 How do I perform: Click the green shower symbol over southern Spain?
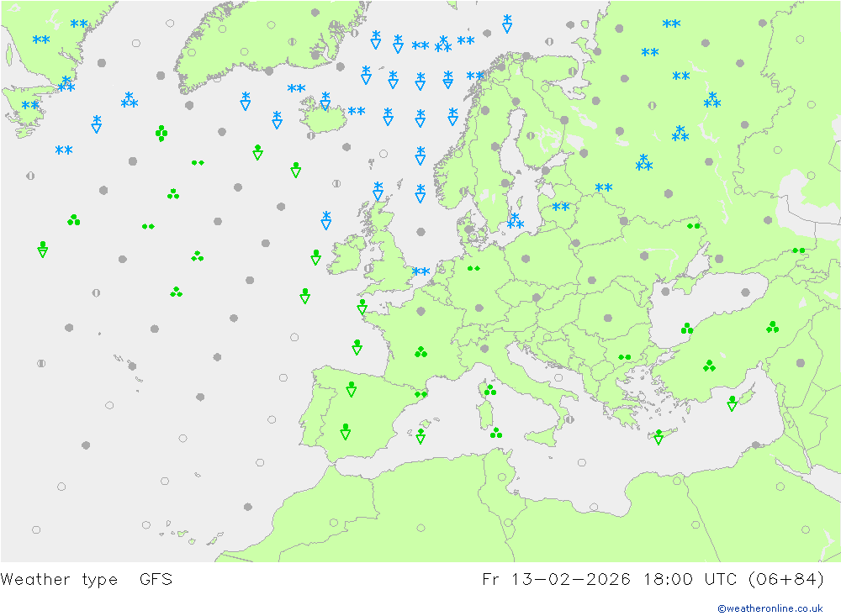(x=346, y=432)
